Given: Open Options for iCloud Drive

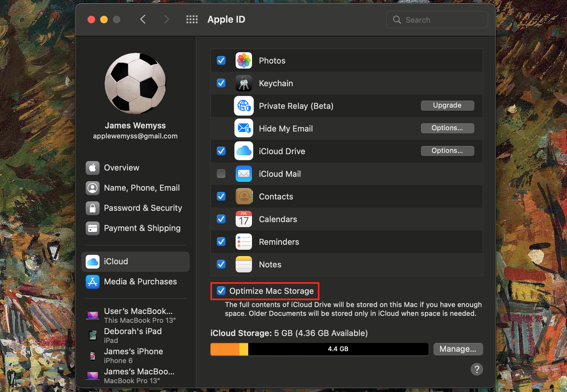Looking at the screenshot, I should pyautogui.click(x=447, y=151).
